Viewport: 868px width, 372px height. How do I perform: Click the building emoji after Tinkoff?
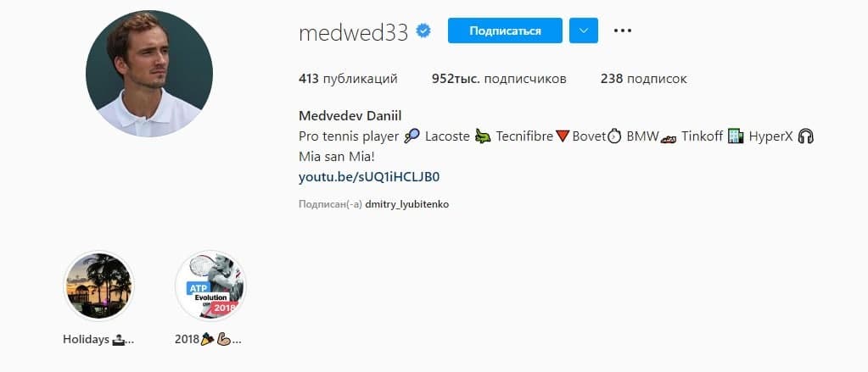[x=736, y=136]
